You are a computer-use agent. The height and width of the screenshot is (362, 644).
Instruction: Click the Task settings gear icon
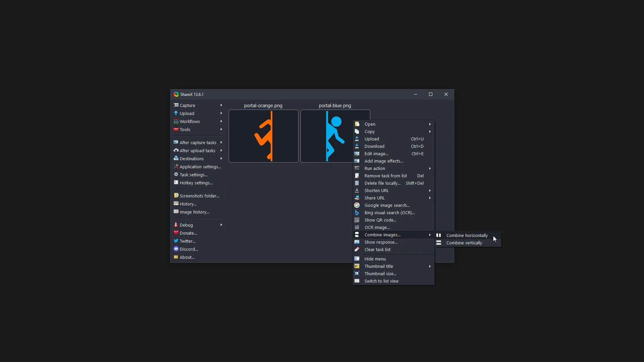(x=176, y=175)
